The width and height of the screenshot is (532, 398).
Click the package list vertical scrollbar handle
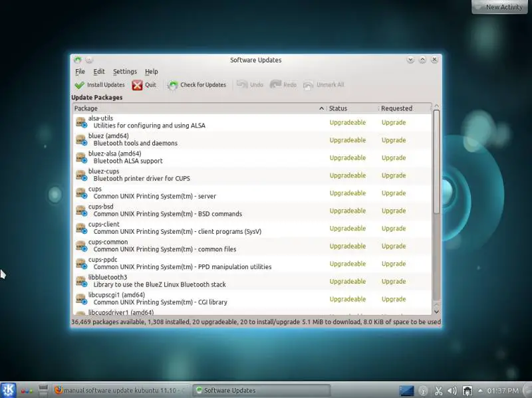point(436,161)
